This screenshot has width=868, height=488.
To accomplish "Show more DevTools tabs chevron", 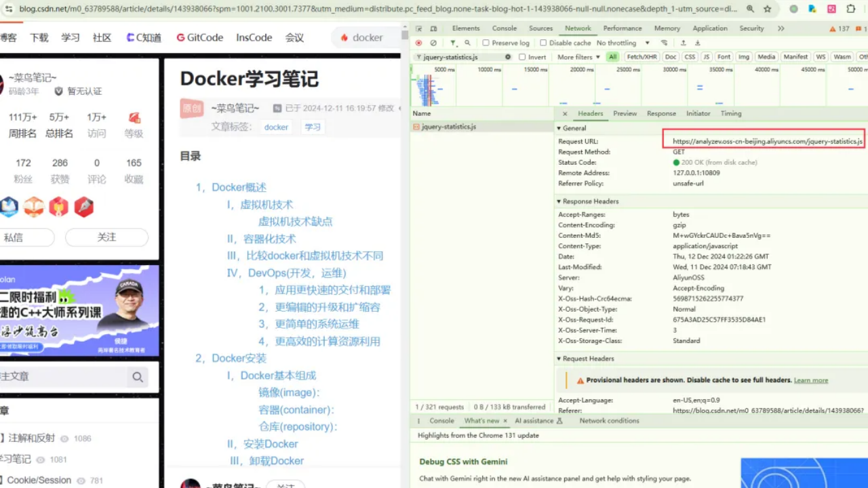I will 781,28.
